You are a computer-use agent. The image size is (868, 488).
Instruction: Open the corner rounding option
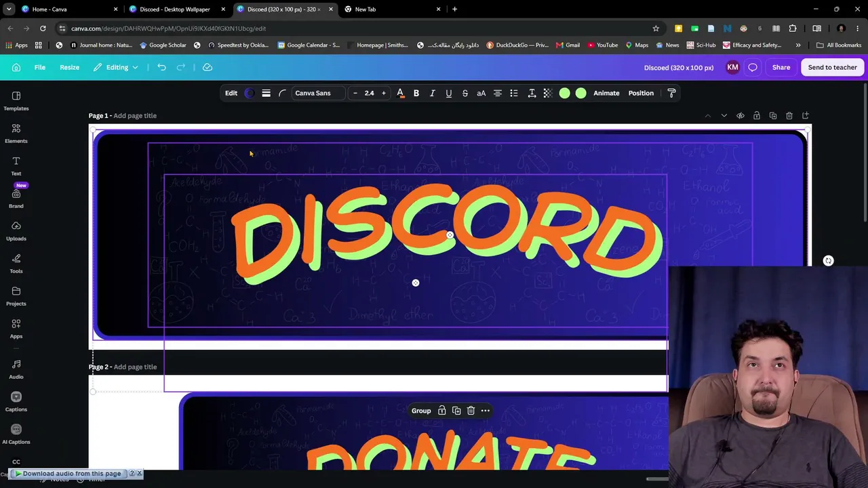pos(282,93)
